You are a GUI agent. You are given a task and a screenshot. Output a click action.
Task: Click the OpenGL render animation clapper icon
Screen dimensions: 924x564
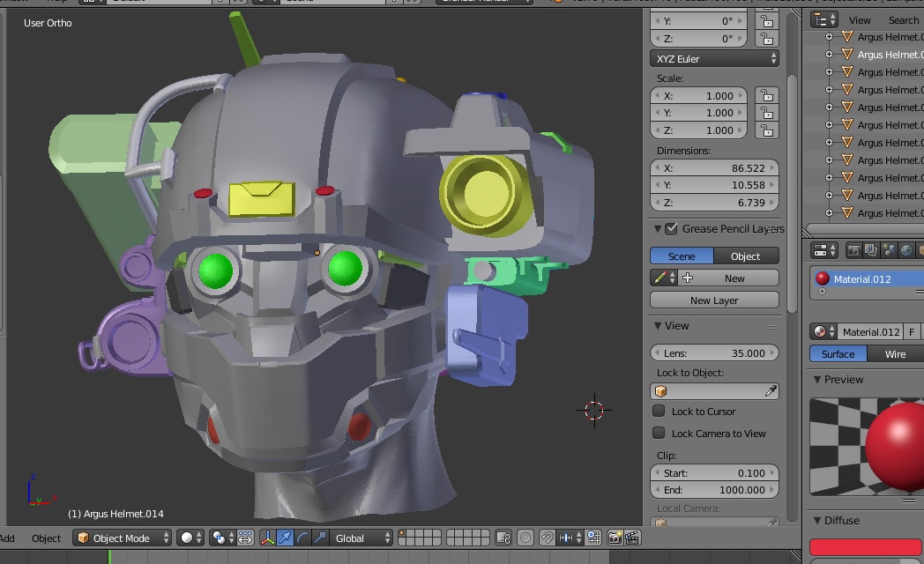(x=632, y=538)
